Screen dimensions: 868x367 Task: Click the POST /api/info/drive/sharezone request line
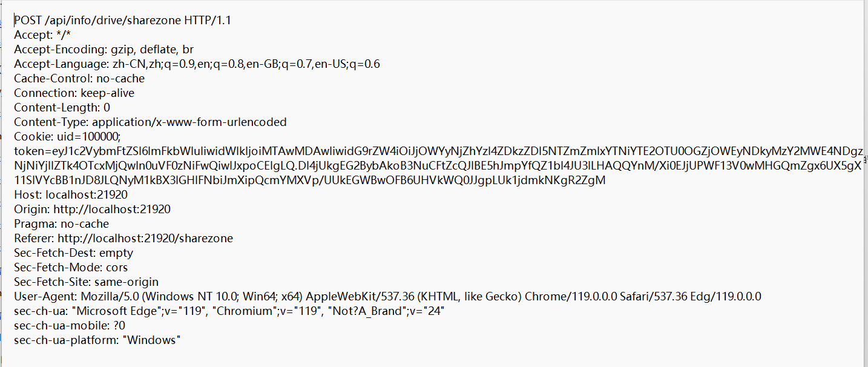pos(123,21)
